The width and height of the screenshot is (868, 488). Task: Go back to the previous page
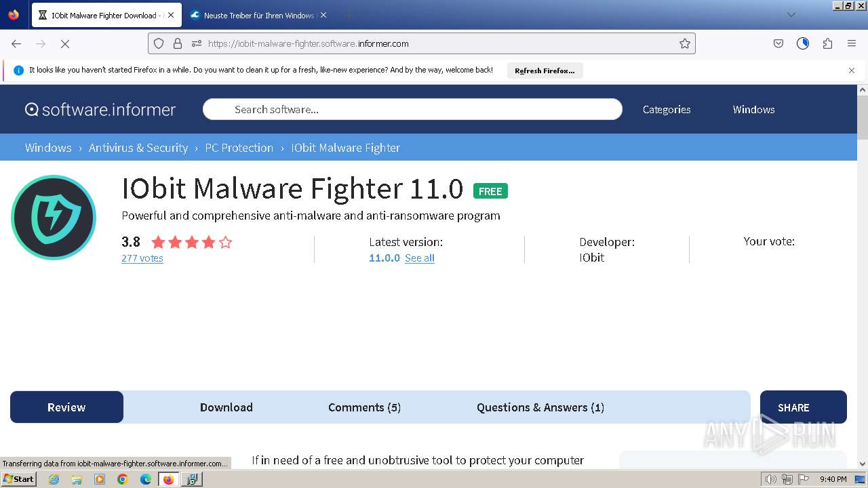pyautogui.click(x=16, y=43)
